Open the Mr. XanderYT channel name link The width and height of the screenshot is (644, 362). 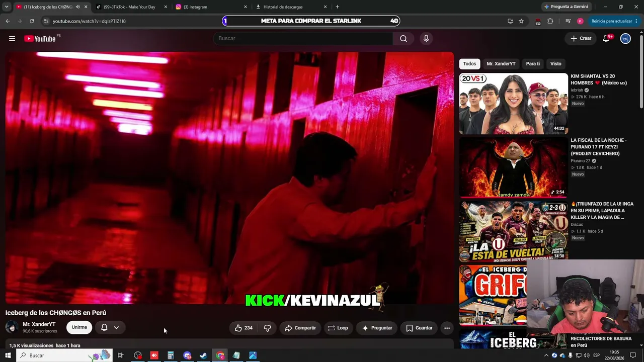point(39,324)
